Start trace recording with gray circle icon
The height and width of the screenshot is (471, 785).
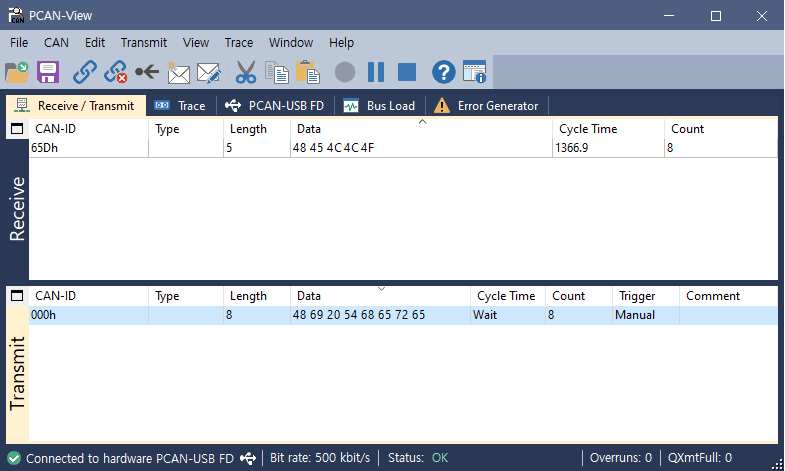pos(345,72)
